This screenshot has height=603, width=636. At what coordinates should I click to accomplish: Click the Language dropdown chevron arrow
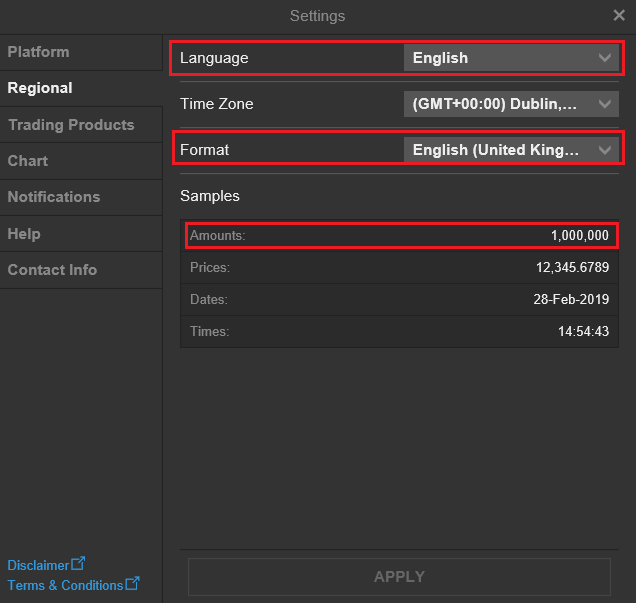[x=604, y=58]
